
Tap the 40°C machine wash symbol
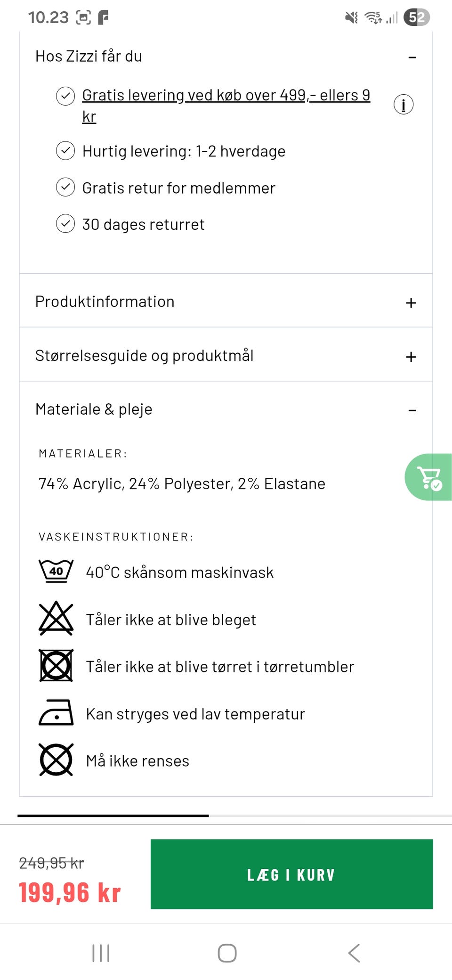point(56,572)
